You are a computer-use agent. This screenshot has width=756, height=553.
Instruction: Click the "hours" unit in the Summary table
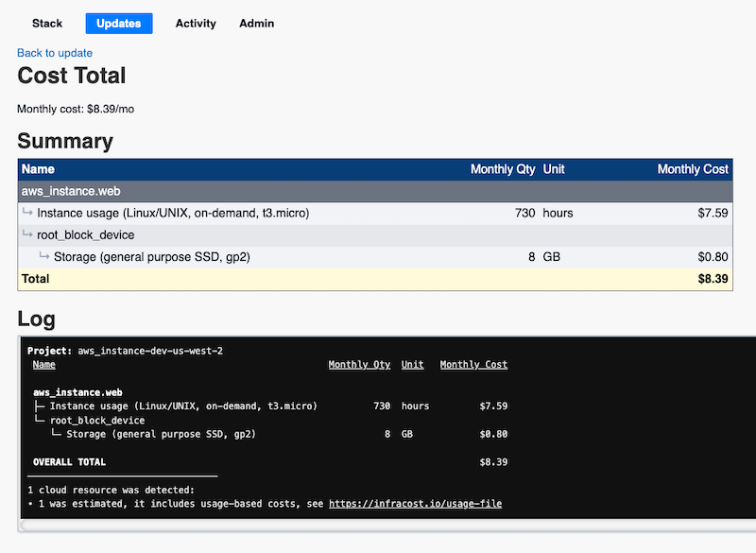(x=558, y=213)
